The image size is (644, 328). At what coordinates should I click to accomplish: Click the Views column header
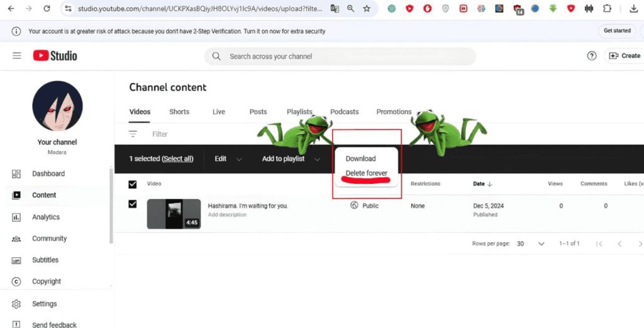555,184
